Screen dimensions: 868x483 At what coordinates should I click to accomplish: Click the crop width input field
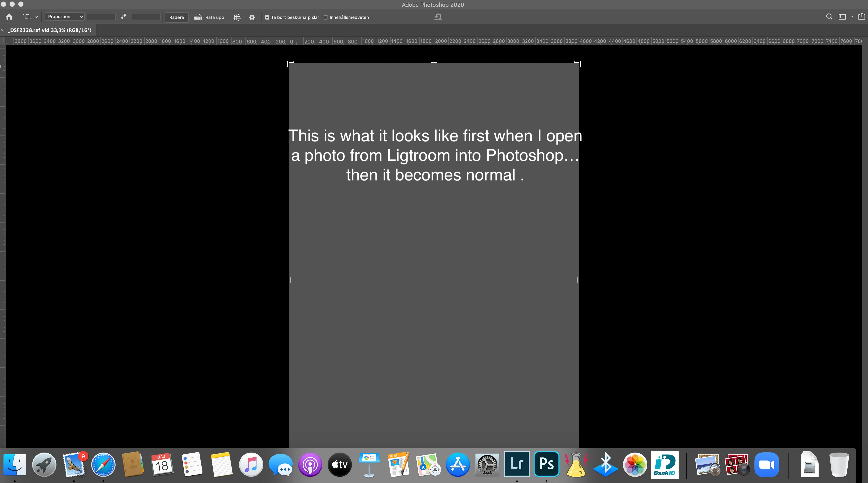click(101, 17)
